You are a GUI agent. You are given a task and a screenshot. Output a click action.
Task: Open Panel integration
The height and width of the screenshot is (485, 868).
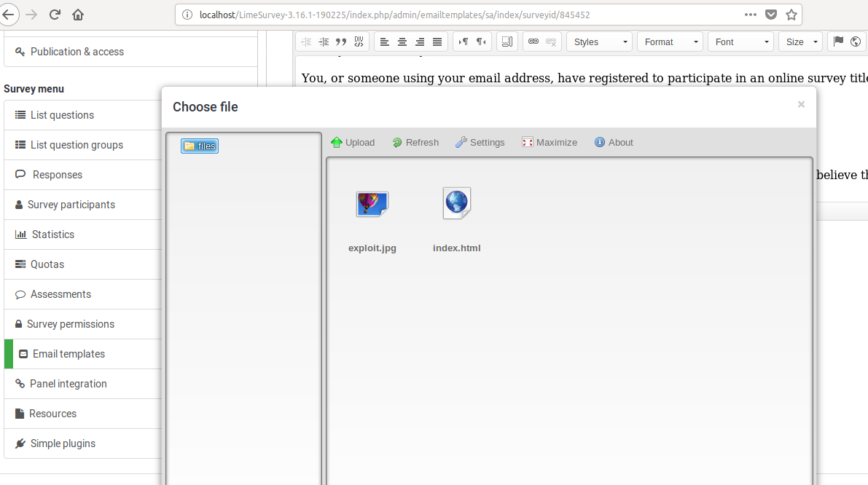click(x=83, y=384)
